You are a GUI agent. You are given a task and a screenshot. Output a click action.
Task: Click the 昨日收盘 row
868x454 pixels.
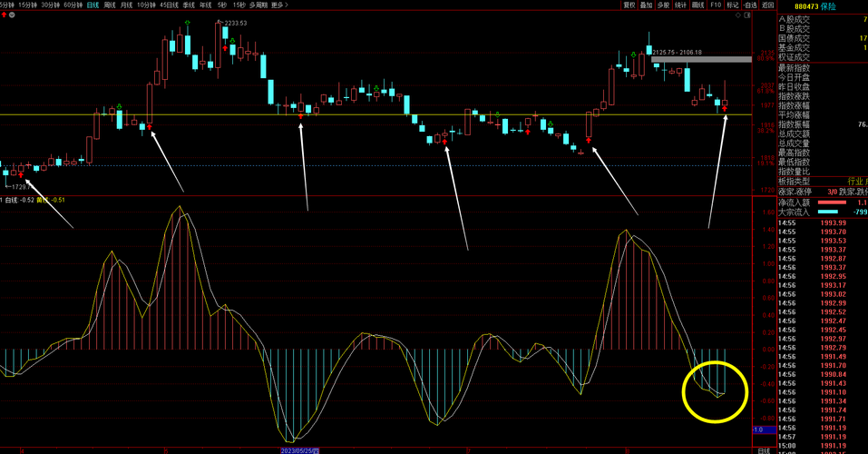[823, 86]
